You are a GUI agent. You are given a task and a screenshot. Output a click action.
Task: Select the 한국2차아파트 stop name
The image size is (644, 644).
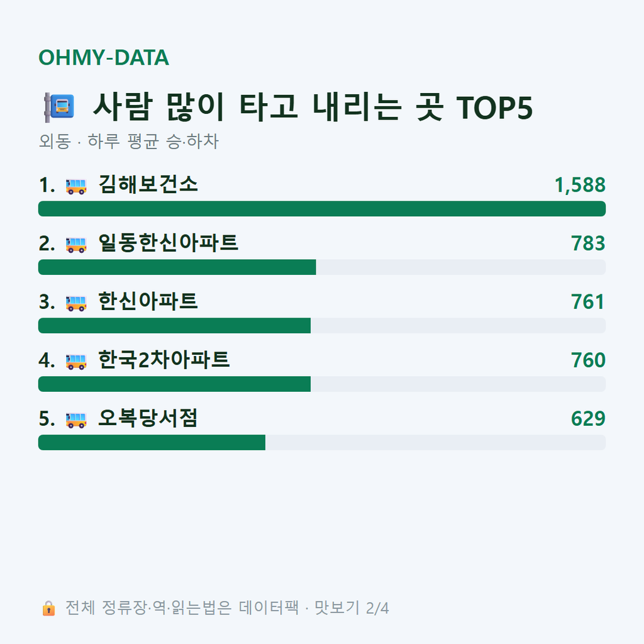164,360
